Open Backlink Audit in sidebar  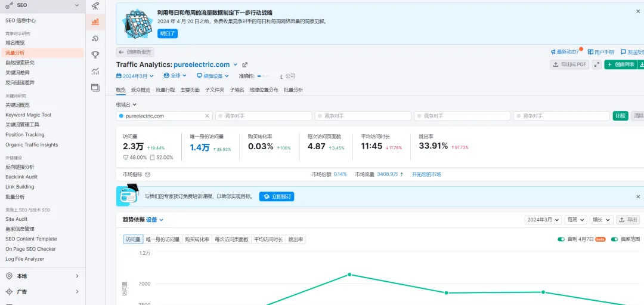point(21,177)
